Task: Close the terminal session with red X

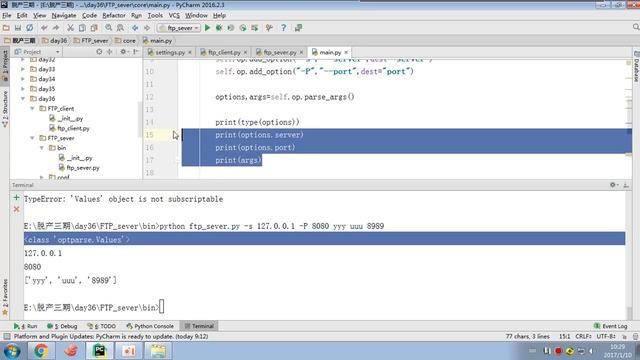Action: [16, 209]
